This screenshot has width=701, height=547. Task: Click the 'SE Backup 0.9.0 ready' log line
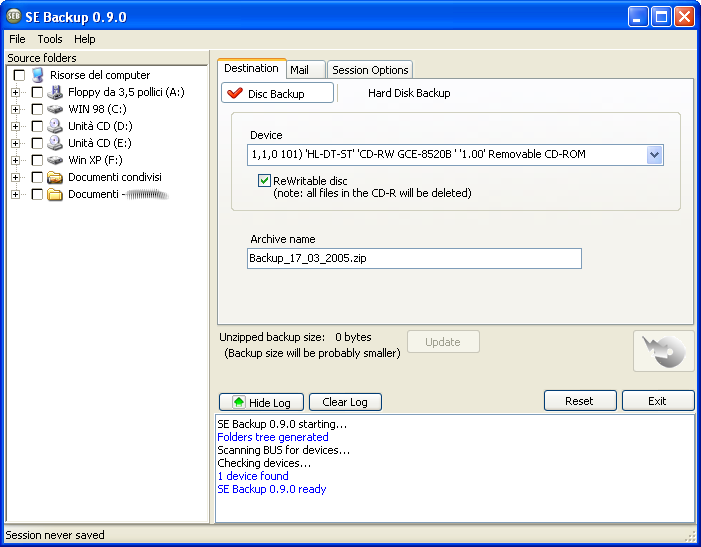(272, 489)
